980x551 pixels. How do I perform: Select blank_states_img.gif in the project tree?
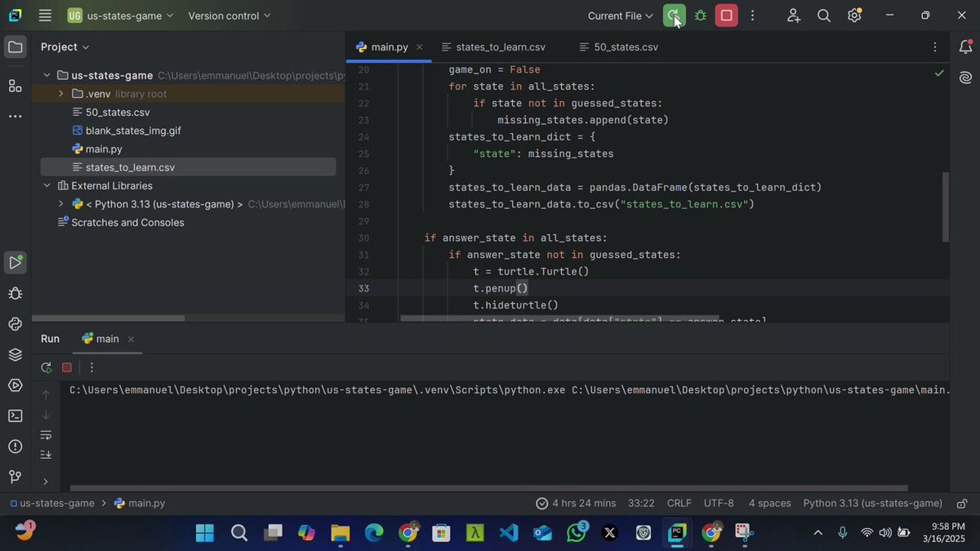tap(128, 131)
